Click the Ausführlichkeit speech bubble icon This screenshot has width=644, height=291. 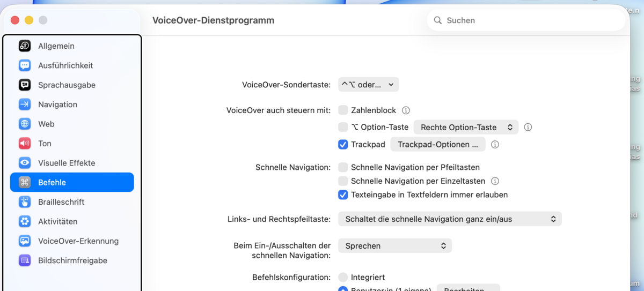[x=25, y=65]
